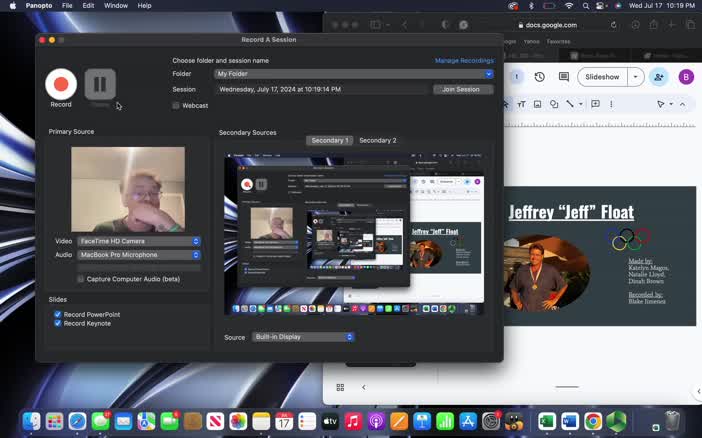
Task: Click the add comment toolbar icon
Action: pyautogui.click(x=595, y=104)
